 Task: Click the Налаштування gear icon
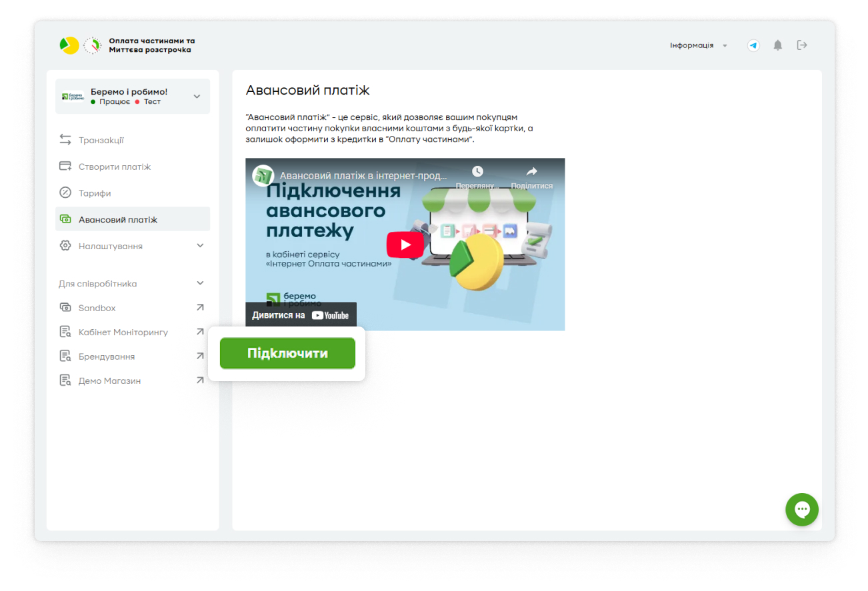pyautogui.click(x=65, y=245)
